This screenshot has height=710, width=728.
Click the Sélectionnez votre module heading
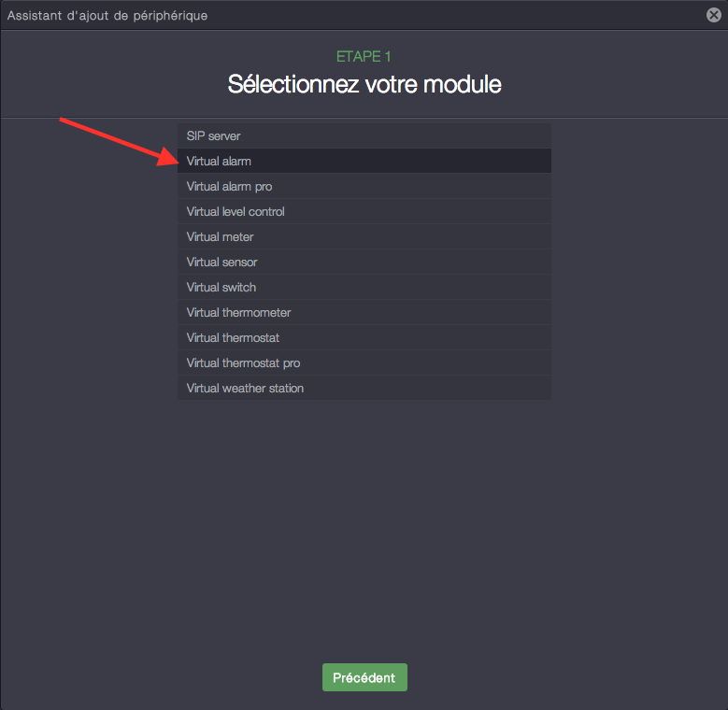coord(364,84)
